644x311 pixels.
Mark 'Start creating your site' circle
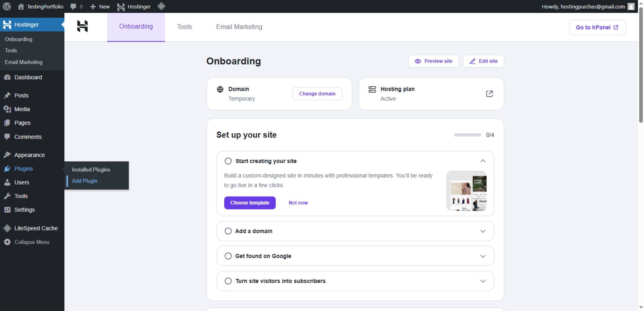[x=228, y=161]
